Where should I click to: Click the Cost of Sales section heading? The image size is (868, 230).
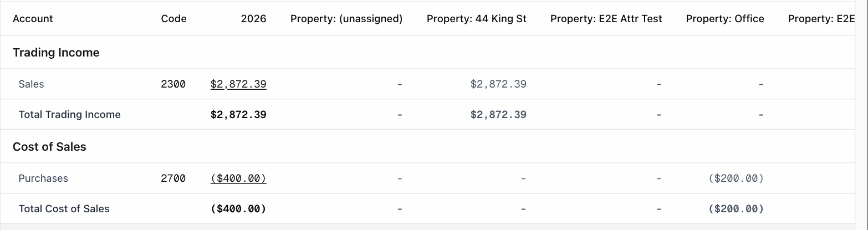(x=49, y=147)
